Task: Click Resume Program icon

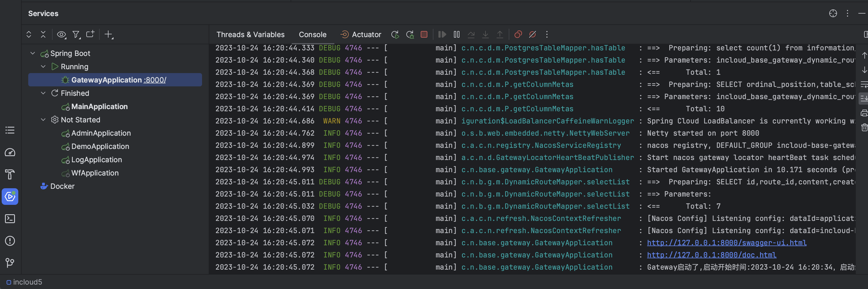Action: (x=442, y=34)
